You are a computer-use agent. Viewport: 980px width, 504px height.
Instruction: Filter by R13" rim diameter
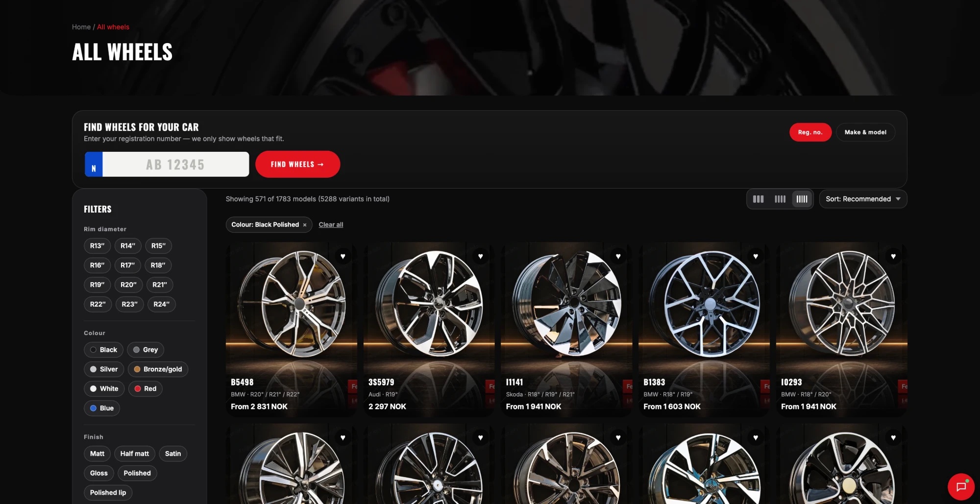pyautogui.click(x=97, y=246)
